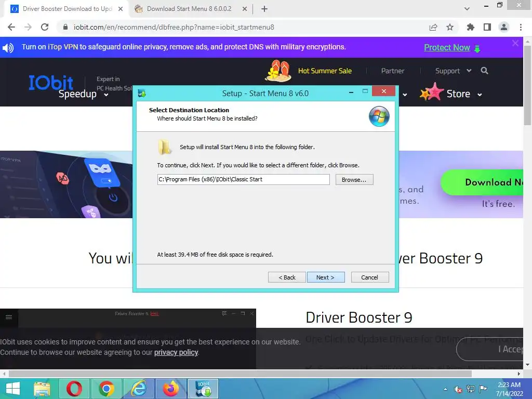Click the horizontal scrollbar right arrow
The height and width of the screenshot is (399, 532).
coord(519,374)
